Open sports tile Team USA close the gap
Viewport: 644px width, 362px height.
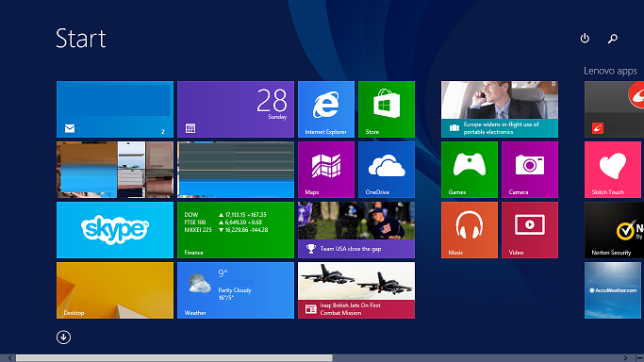click(356, 230)
